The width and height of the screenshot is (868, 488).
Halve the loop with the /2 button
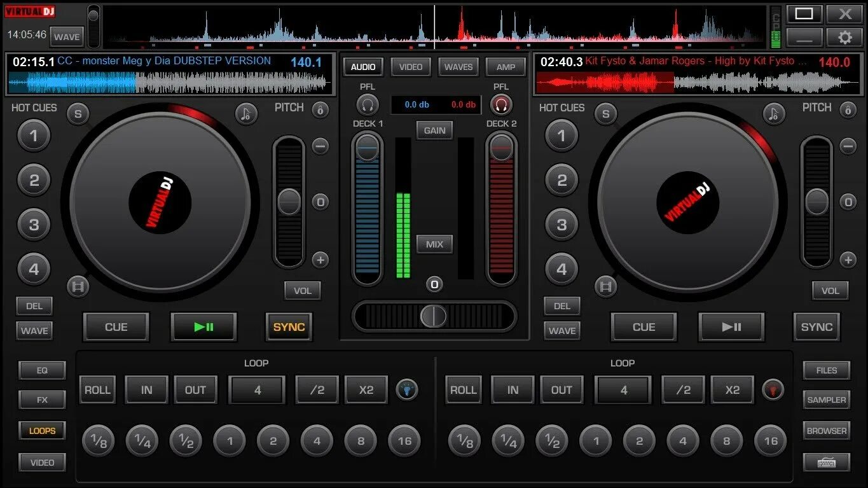(317, 389)
